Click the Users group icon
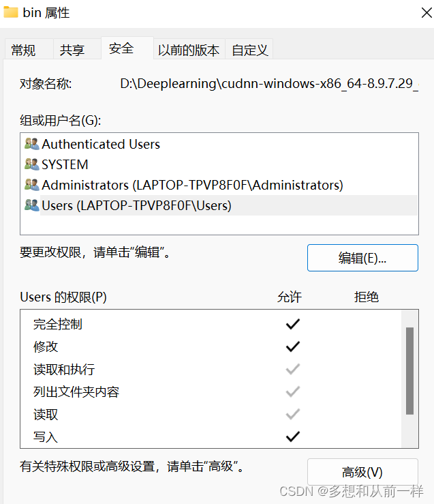This screenshot has width=434, height=504. tap(31, 205)
